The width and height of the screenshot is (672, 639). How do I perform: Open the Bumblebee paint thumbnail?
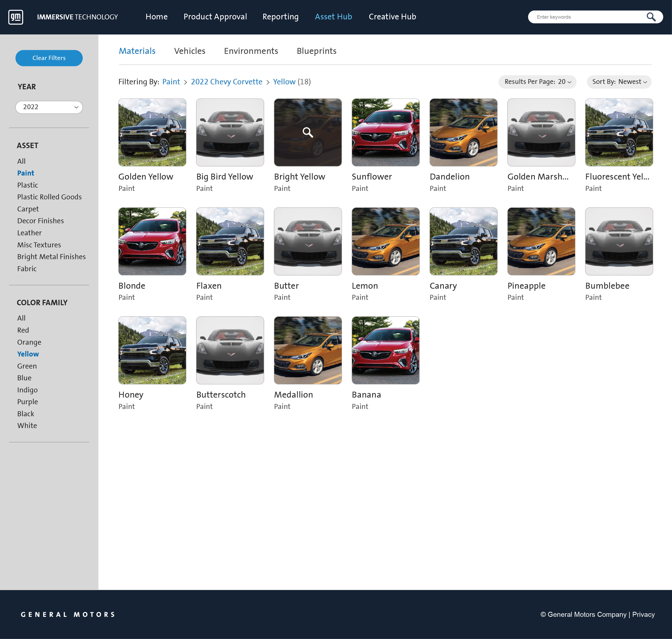coord(619,241)
